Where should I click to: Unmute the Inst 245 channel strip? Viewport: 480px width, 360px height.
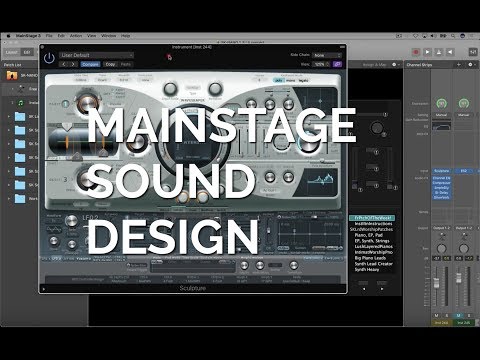(x=458, y=315)
